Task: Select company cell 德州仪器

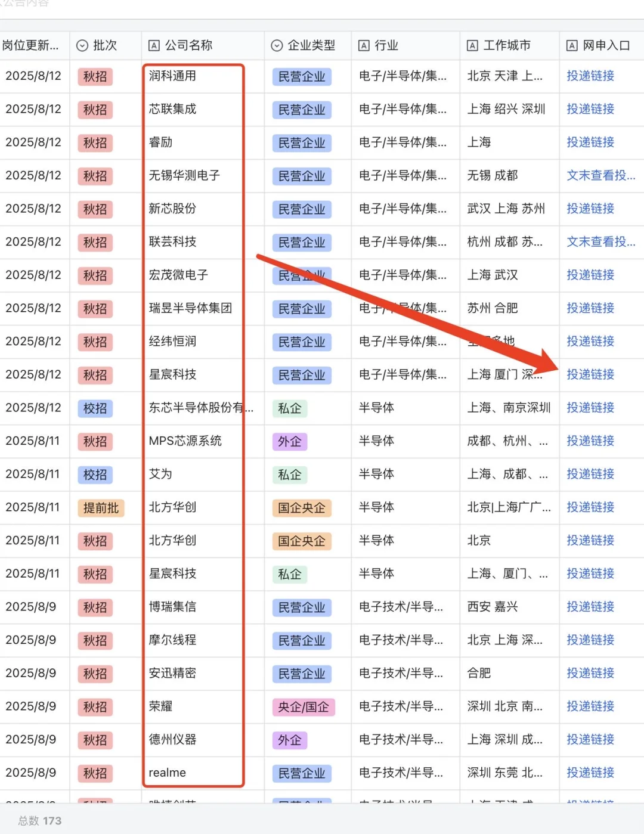Action: tap(203, 739)
